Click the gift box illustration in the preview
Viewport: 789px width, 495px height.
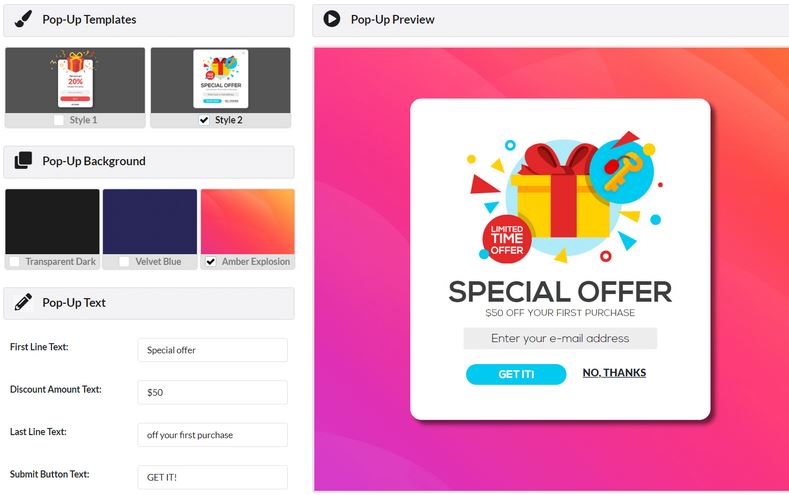[x=560, y=198]
